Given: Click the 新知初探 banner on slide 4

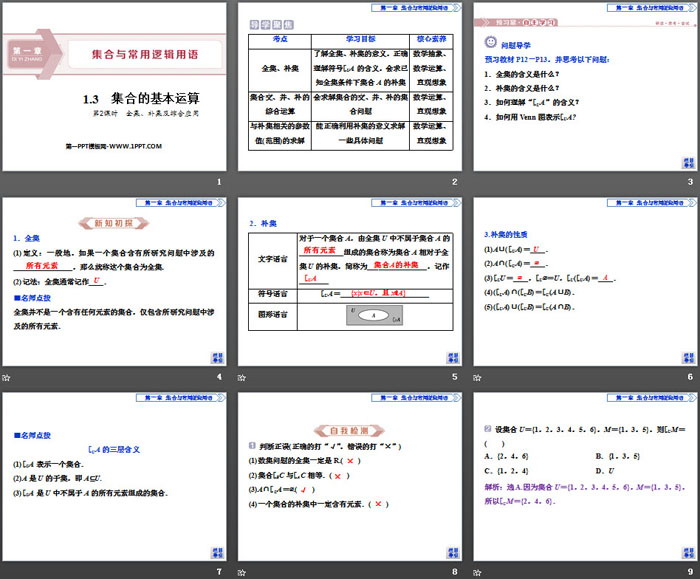Looking at the screenshot, I should point(114,222).
